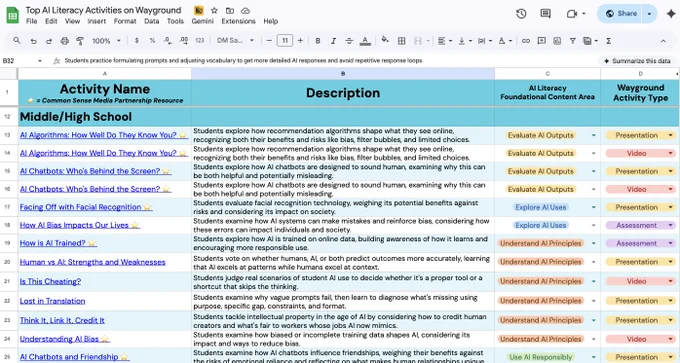Click the move to folder icon
The height and width of the screenshot is (363, 680).
pyautogui.click(x=230, y=10)
